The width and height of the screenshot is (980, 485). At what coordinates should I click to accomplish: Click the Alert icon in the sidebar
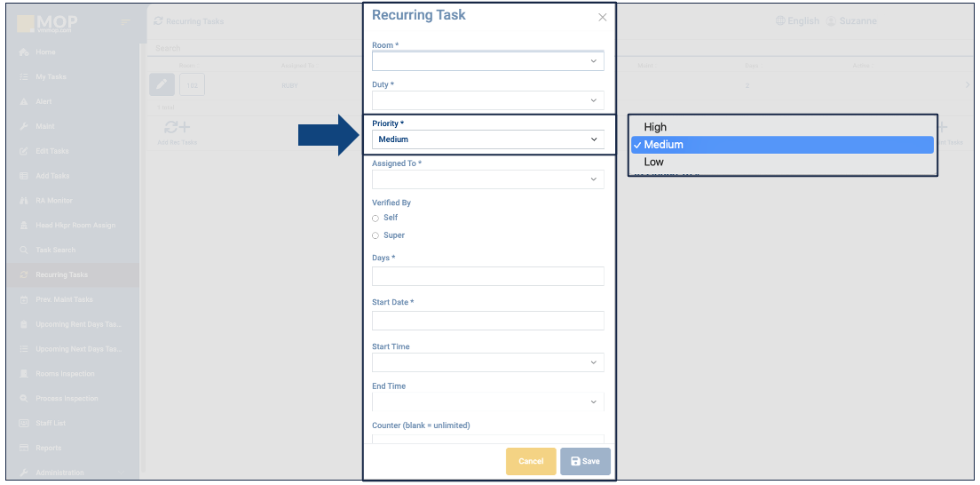pos(24,102)
